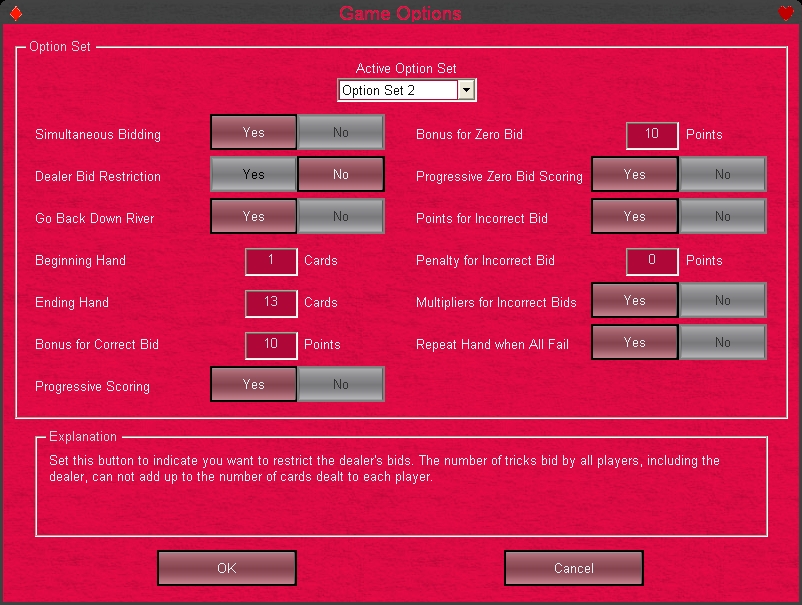Click the Multipliers for Incorrect Bids label
Viewport: 802px width, 605px height.
(496, 302)
